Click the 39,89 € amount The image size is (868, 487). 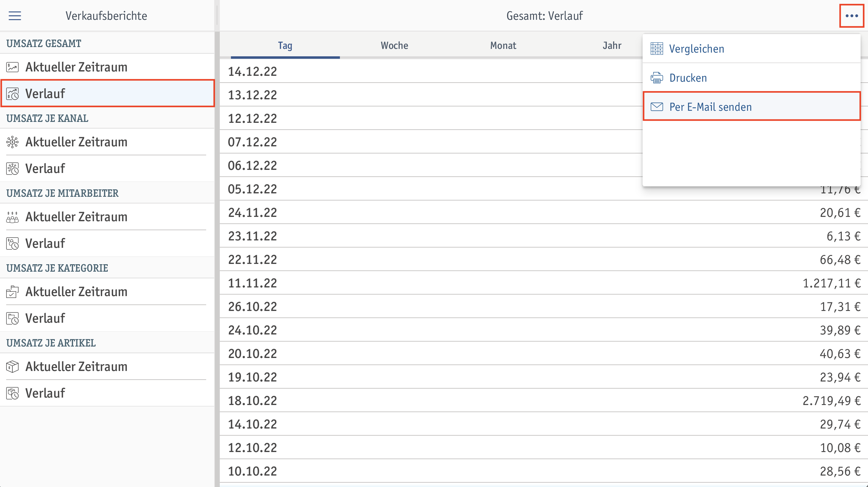click(x=840, y=330)
